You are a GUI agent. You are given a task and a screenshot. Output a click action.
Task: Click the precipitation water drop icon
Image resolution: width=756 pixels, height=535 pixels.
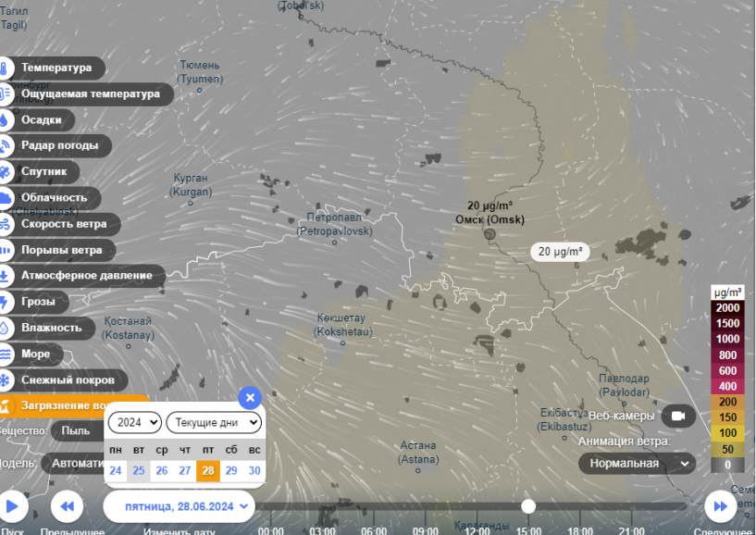pyautogui.click(x=4, y=120)
